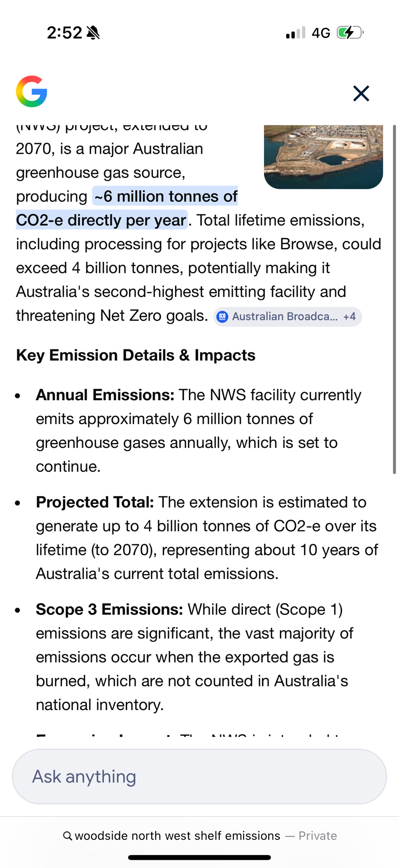
Task: Expand the +4 additional sources
Action: pyautogui.click(x=350, y=317)
